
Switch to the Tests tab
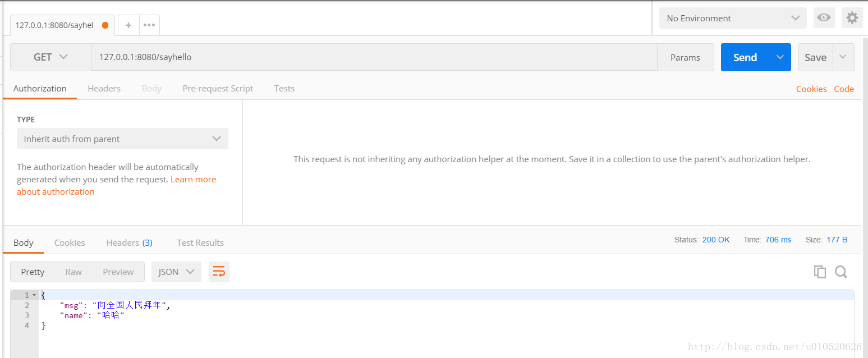284,89
